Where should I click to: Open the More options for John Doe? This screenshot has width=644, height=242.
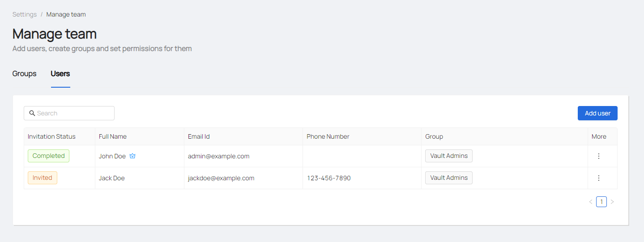click(599, 156)
